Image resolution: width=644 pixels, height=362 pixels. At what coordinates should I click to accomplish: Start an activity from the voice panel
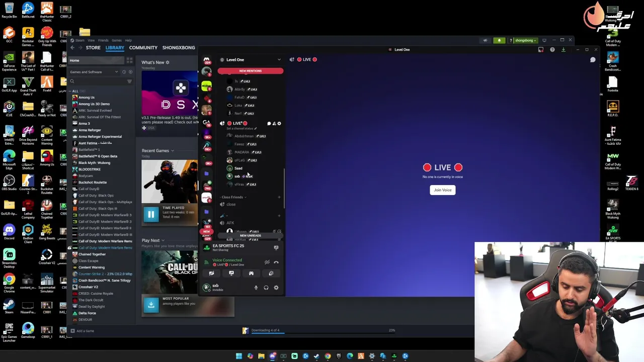coord(251,273)
